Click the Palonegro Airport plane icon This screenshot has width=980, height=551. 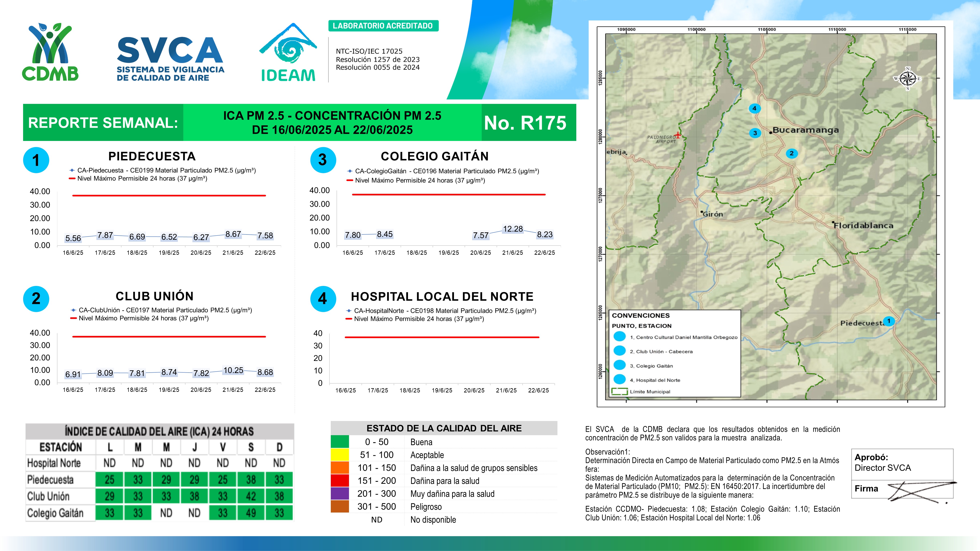click(x=678, y=135)
